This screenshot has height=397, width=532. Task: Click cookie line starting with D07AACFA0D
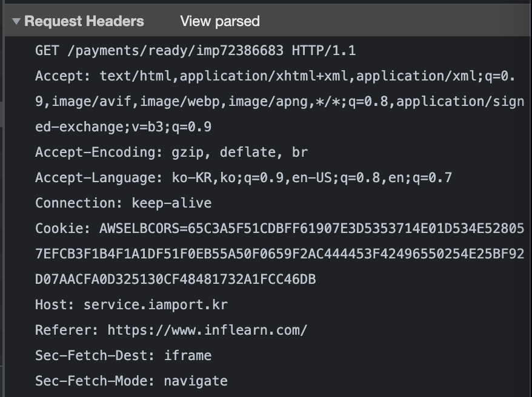pyautogui.click(x=176, y=279)
